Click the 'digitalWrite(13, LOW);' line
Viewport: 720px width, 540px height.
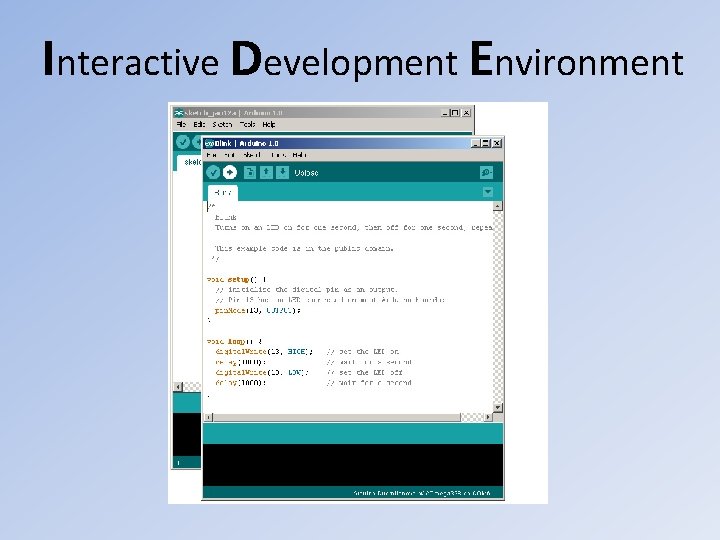click(262, 372)
